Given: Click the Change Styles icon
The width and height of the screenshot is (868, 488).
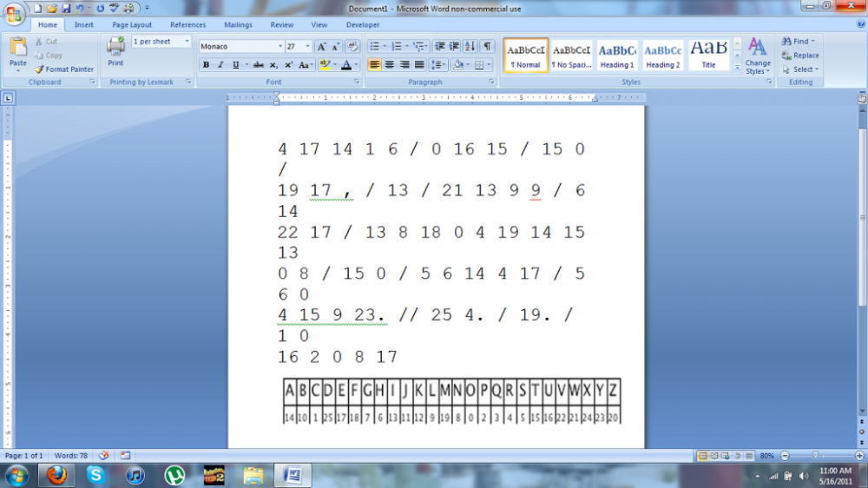Looking at the screenshot, I should pyautogui.click(x=758, y=56).
